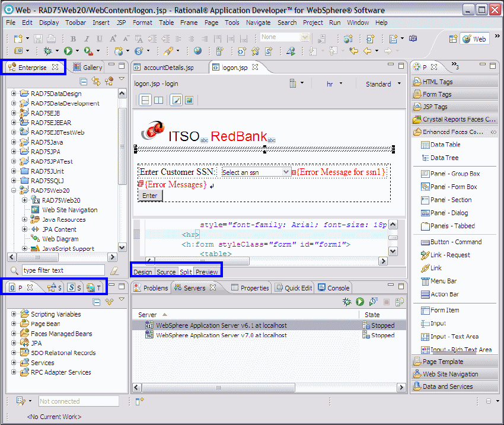Open the Form Tags palette drawer
Screen dimensions: 504x425
(455, 94)
